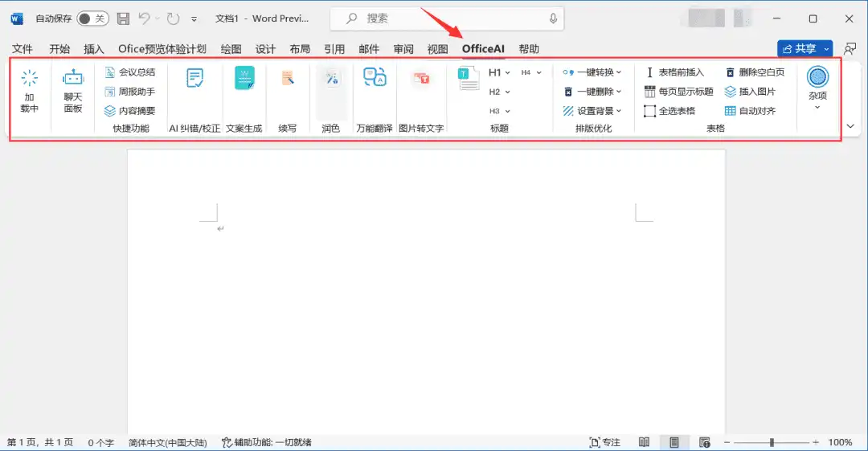
Task: Open 辅助功能: 一切就绪 accessibility check
Action: [x=267, y=442]
